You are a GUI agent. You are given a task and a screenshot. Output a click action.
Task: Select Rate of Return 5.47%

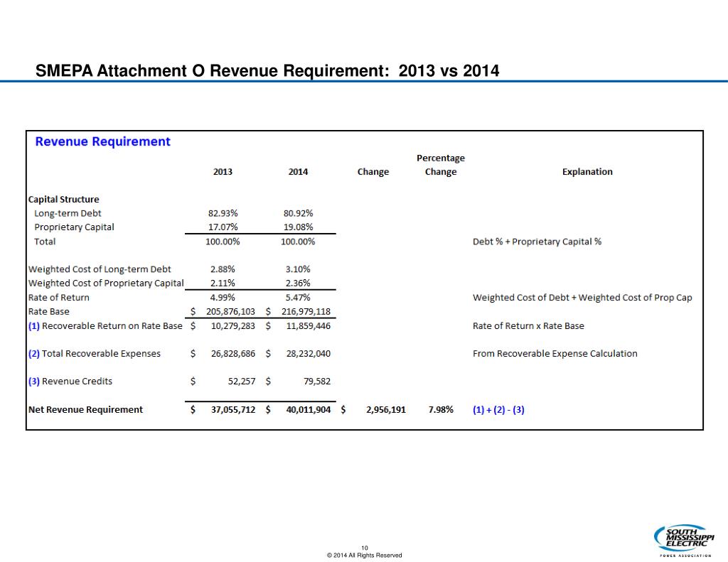(298, 298)
